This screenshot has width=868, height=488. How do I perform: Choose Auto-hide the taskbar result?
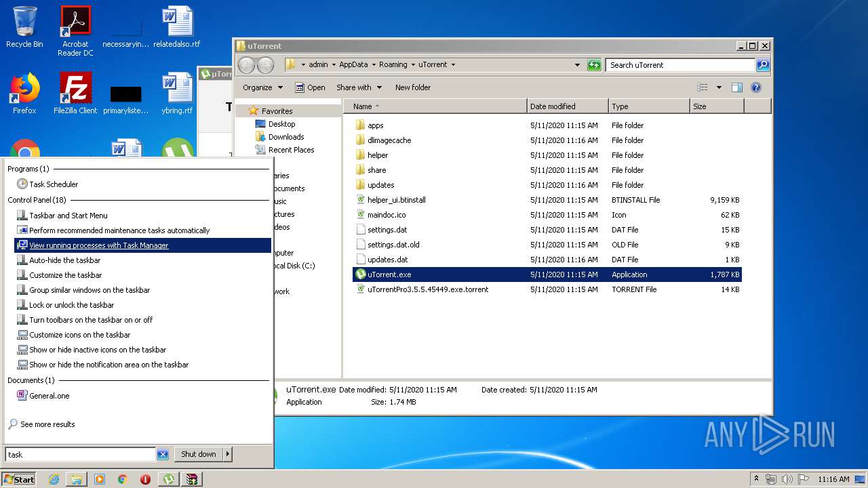[x=59, y=260]
